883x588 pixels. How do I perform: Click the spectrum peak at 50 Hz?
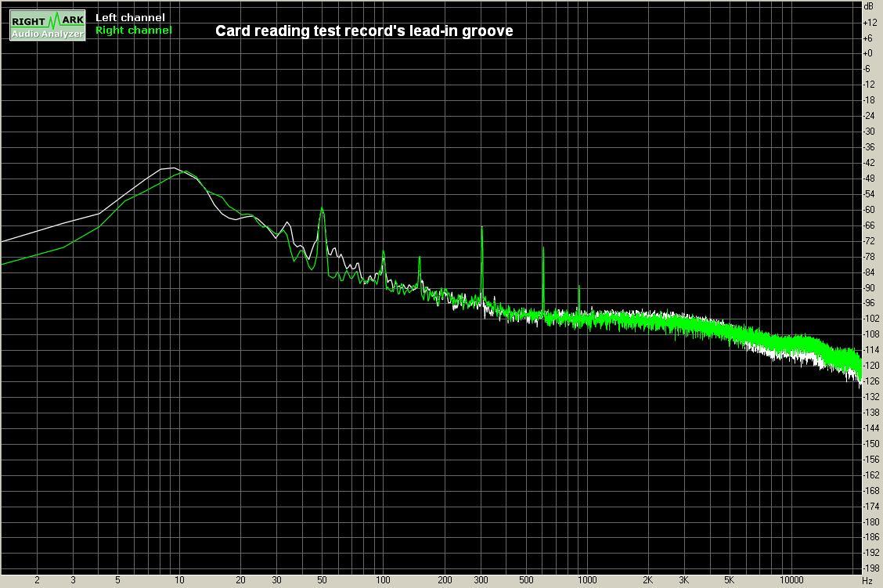(322, 208)
